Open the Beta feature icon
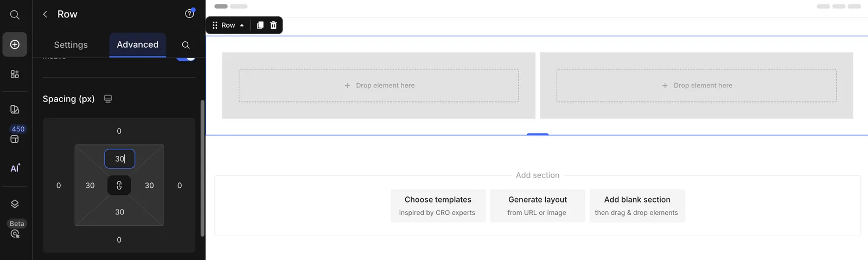 pyautogui.click(x=15, y=234)
